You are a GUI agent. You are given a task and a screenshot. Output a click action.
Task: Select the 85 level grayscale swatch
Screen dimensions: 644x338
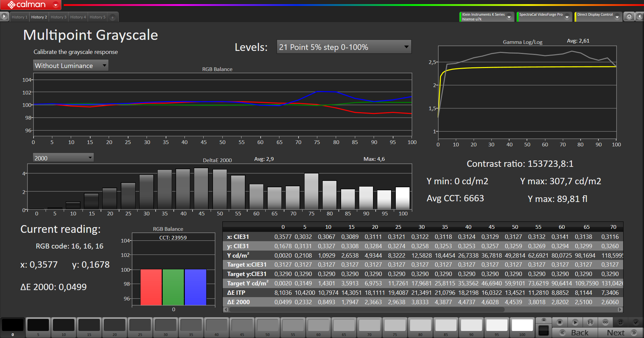pyautogui.click(x=446, y=327)
